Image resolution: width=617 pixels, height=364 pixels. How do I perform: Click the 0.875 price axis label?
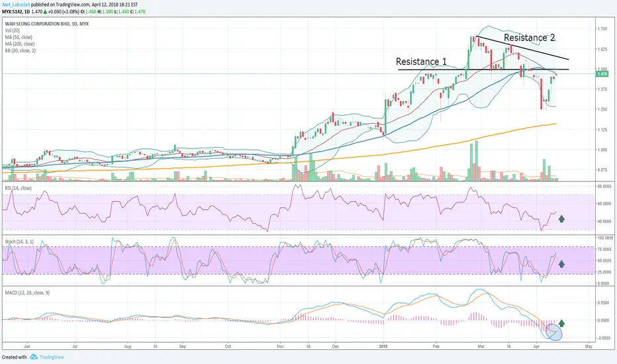tap(602, 170)
